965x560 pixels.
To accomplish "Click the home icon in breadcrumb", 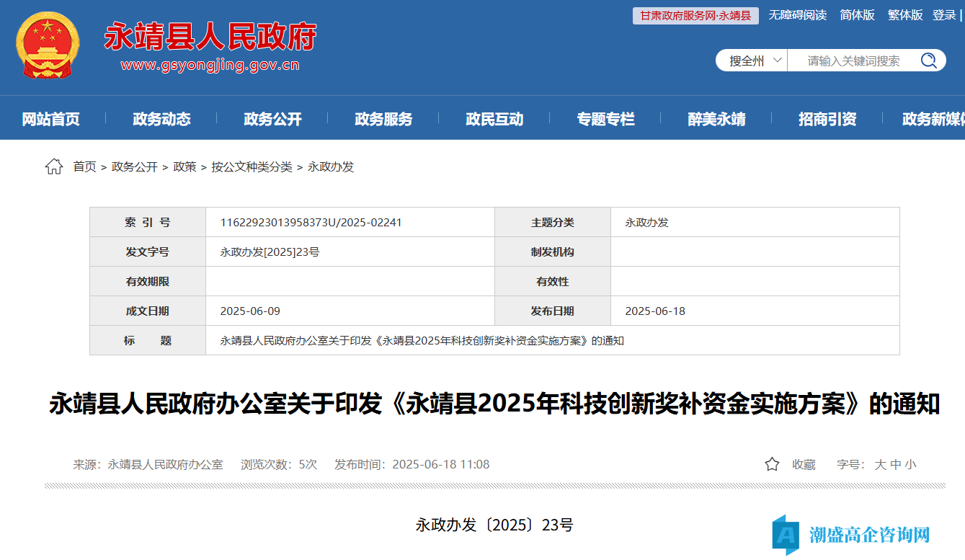I will [54, 167].
